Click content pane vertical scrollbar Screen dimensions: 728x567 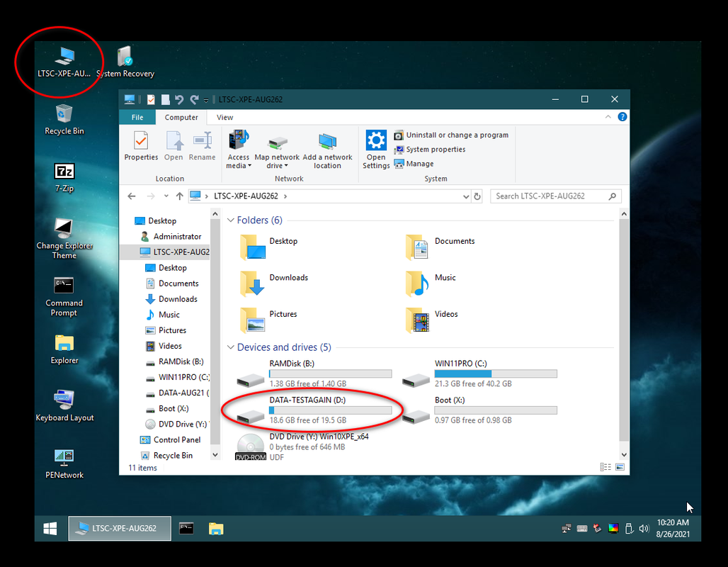[x=623, y=330]
